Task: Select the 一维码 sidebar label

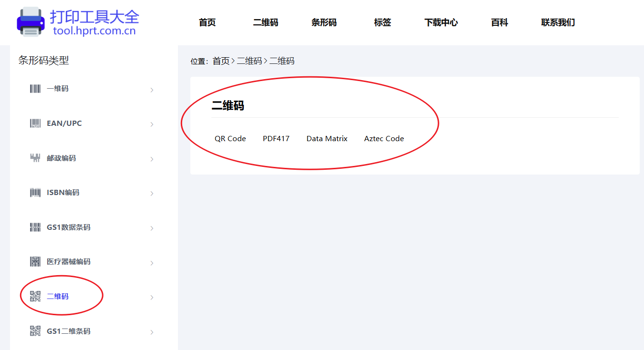Action: tap(58, 89)
